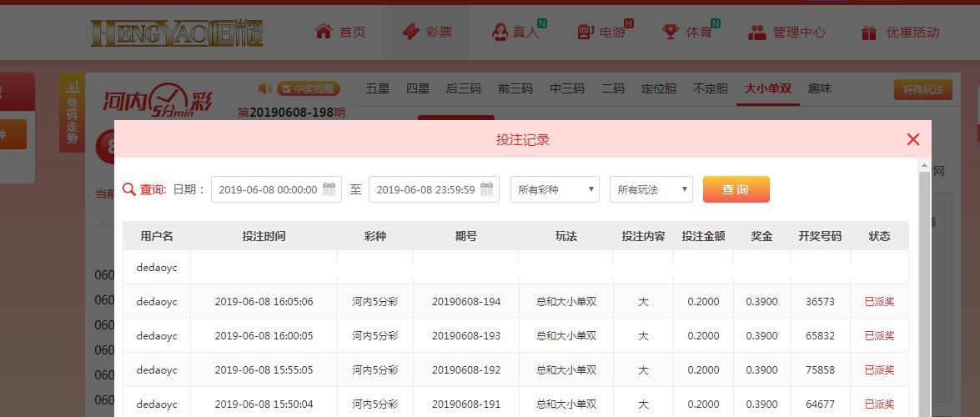
Task: Open 优惠活动 promotions page
Action: (900, 33)
